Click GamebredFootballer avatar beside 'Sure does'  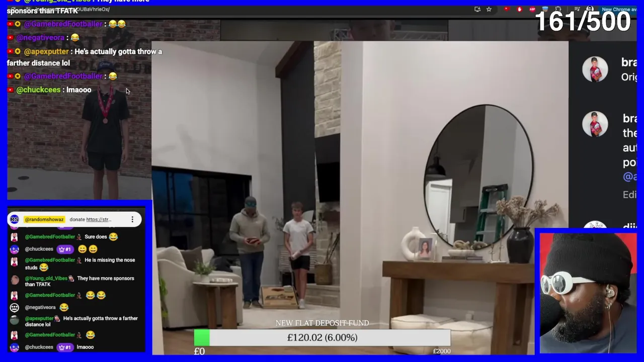click(x=14, y=237)
